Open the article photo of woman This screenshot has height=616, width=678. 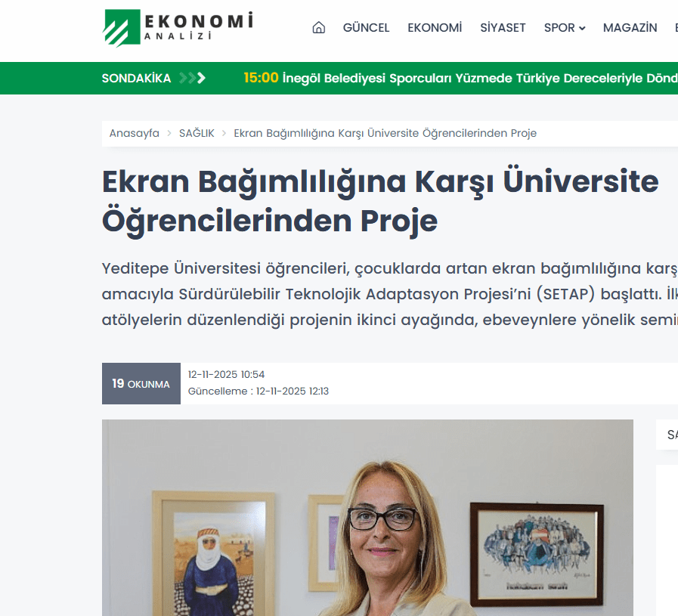pyautogui.click(x=367, y=518)
